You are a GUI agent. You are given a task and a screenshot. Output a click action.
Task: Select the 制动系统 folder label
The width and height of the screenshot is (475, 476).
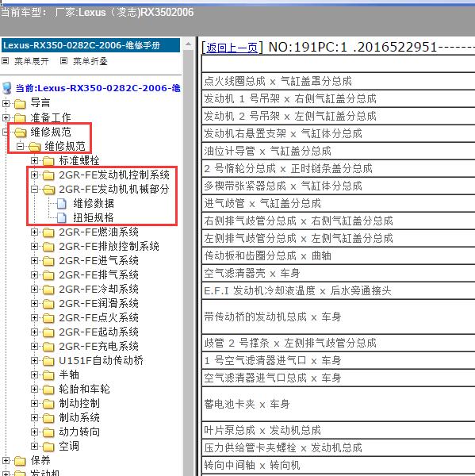(x=79, y=418)
